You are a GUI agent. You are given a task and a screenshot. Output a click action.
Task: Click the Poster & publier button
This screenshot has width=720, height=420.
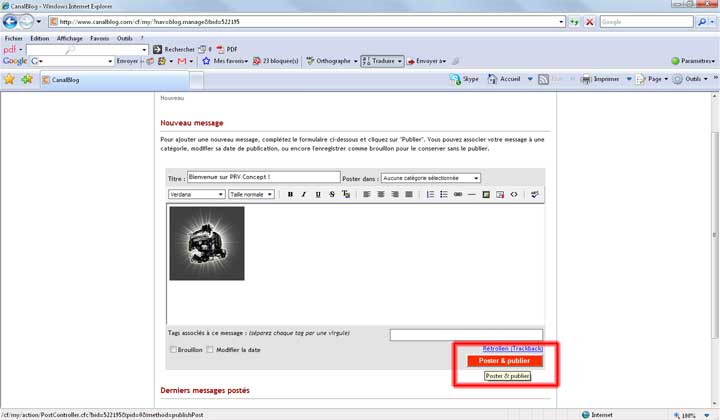click(505, 361)
